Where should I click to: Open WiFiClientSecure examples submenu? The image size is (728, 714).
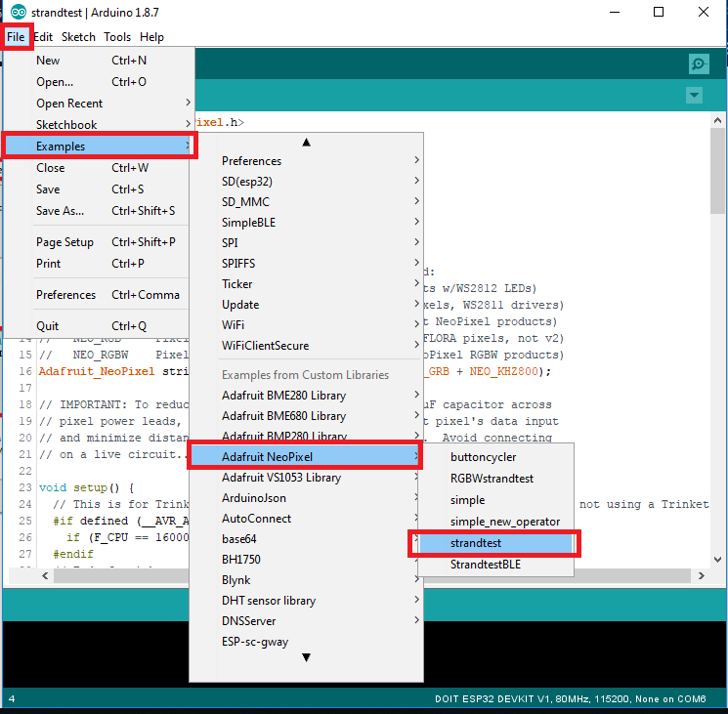[306, 345]
